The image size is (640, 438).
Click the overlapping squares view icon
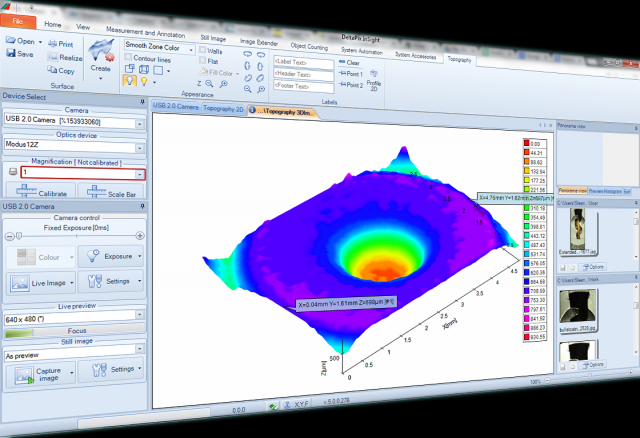click(x=130, y=68)
